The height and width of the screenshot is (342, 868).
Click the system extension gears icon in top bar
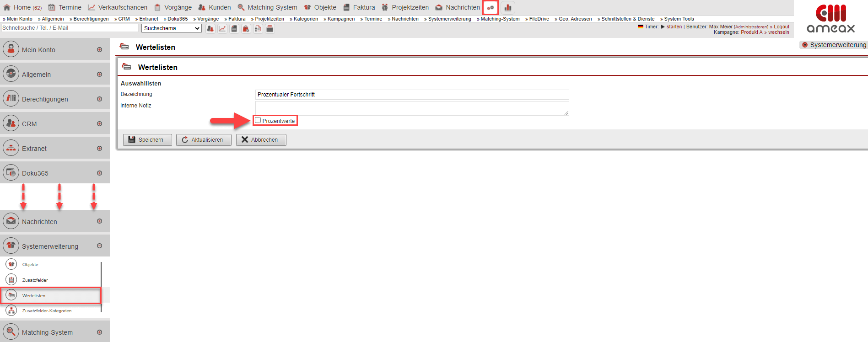point(490,8)
